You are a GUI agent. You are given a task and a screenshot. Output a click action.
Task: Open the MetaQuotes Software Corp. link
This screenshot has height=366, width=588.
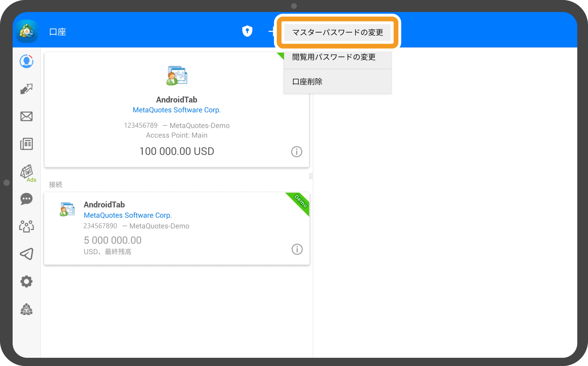pyautogui.click(x=177, y=110)
